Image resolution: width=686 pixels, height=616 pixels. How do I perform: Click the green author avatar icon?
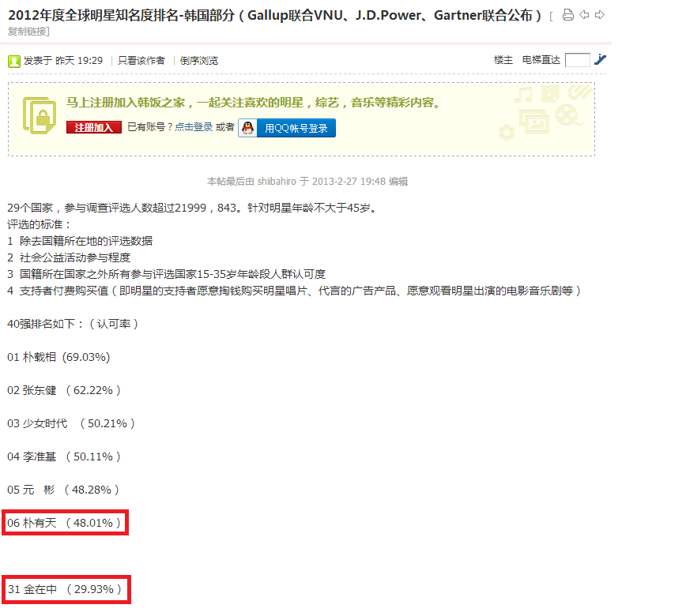coord(14,62)
